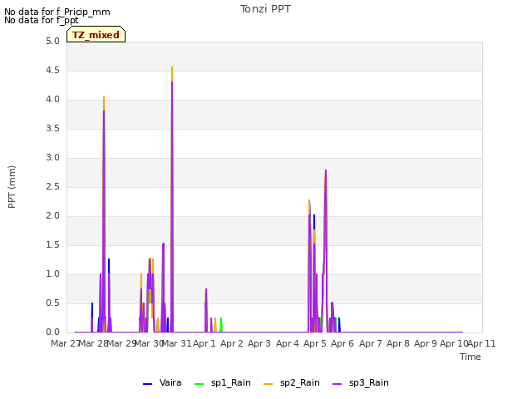Click the 5.0 y-axis tick label

tap(52, 41)
